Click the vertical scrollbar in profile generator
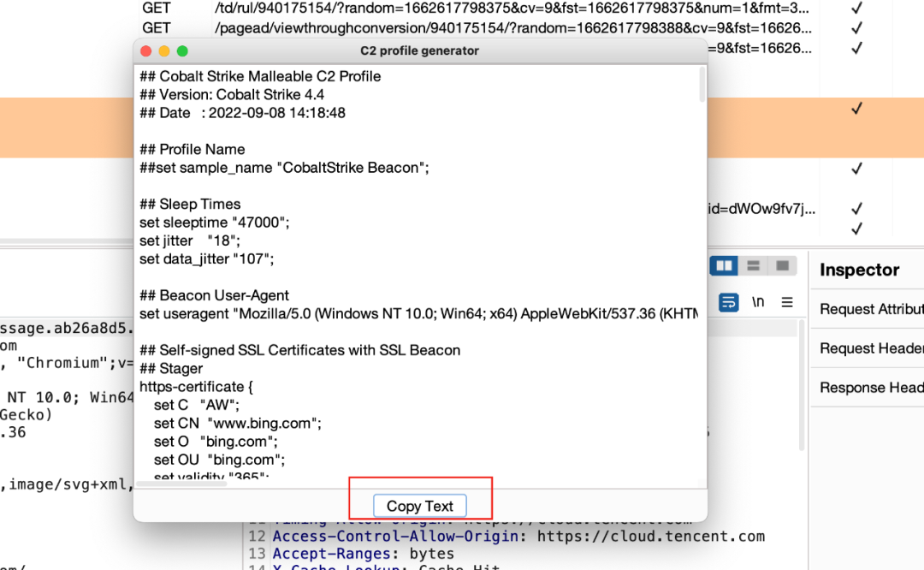The image size is (924, 570). click(x=702, y=85)
